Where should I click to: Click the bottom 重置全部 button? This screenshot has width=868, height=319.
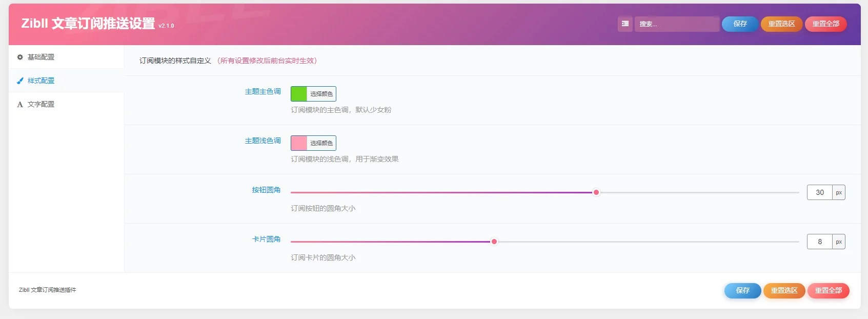(x=828, y=291)
